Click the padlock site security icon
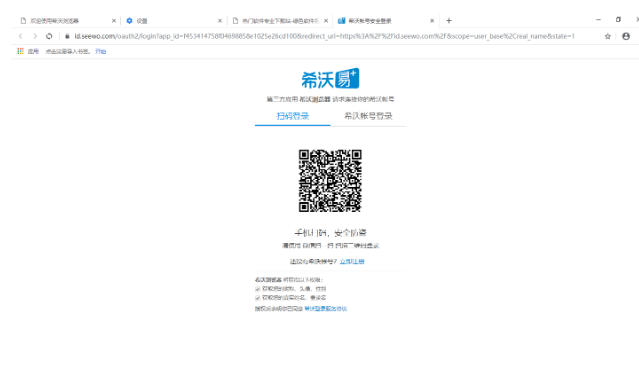Screen dimensions: 639x375 click(x=67, y=36)
